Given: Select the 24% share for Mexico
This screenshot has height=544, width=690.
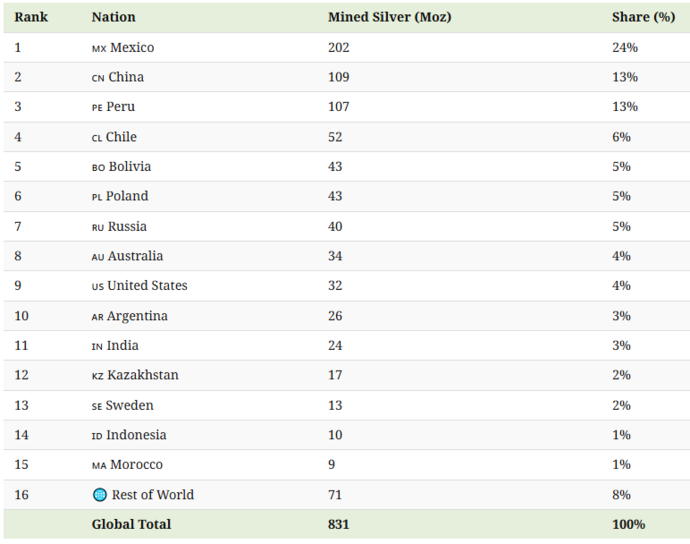Looking at the screenshot, I should click(x=625, y=48).
